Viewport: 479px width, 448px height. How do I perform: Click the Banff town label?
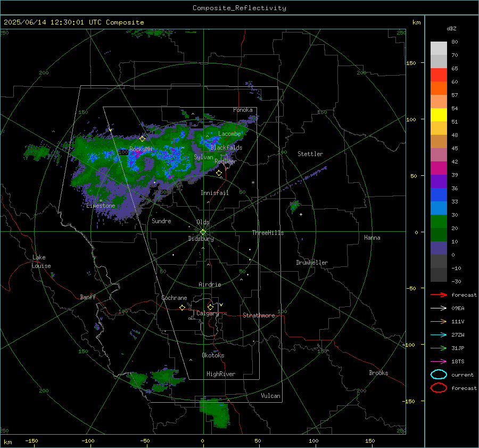[x=88, y=297]
